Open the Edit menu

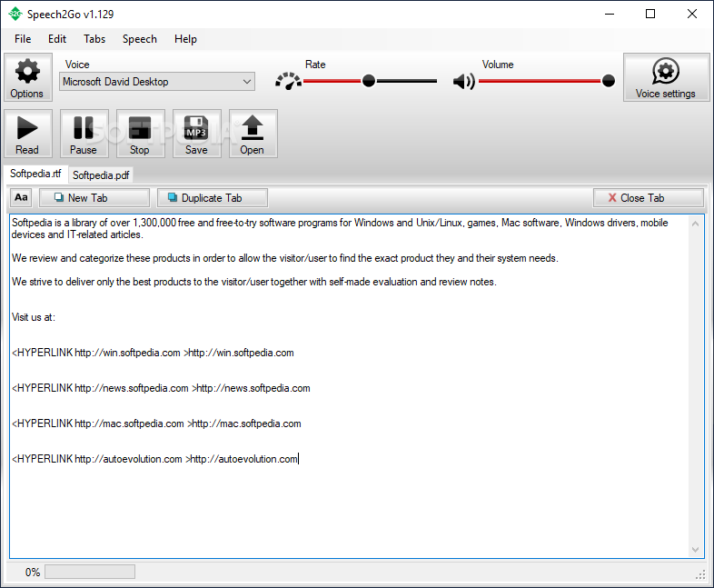[57, 39]
